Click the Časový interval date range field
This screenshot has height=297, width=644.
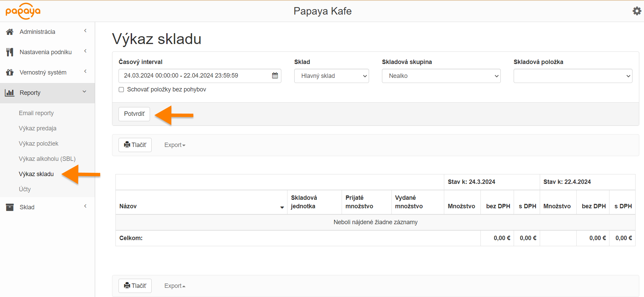coord(195,76)
